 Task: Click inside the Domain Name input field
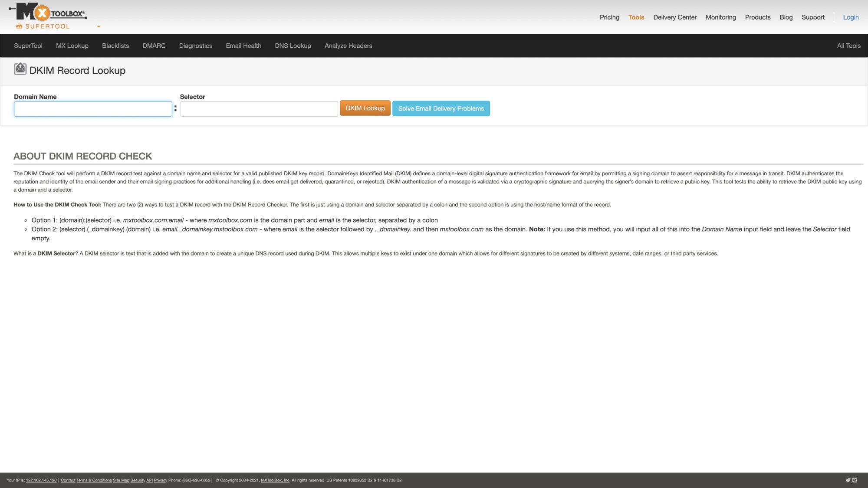coord(92,109)
